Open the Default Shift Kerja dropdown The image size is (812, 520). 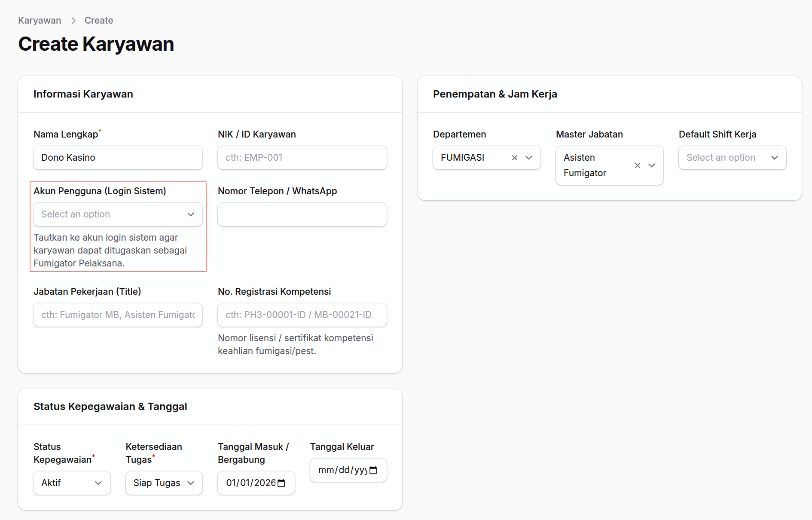coord(732,158)
